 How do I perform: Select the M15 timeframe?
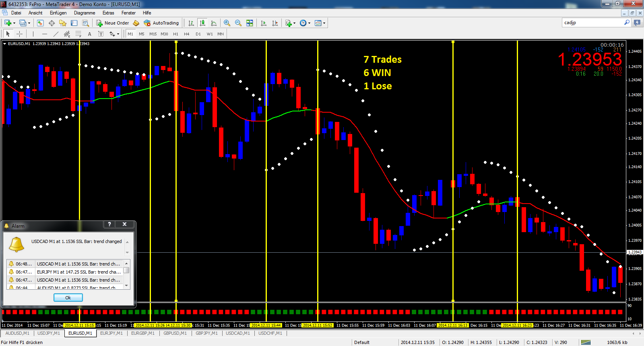[153, 34]
